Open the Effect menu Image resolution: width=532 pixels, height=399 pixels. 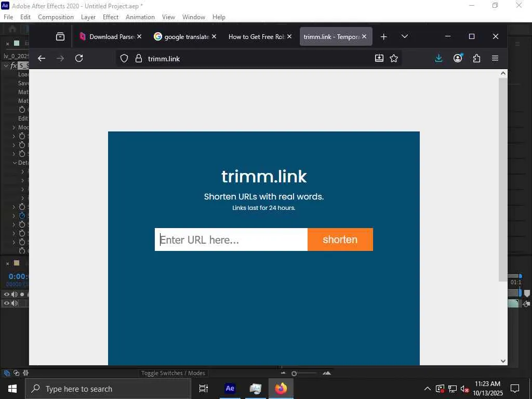(x=111, y=17)
